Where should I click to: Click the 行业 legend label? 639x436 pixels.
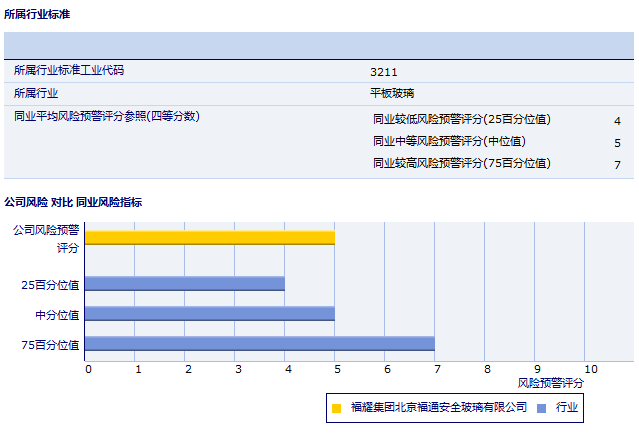pos(567,408)
